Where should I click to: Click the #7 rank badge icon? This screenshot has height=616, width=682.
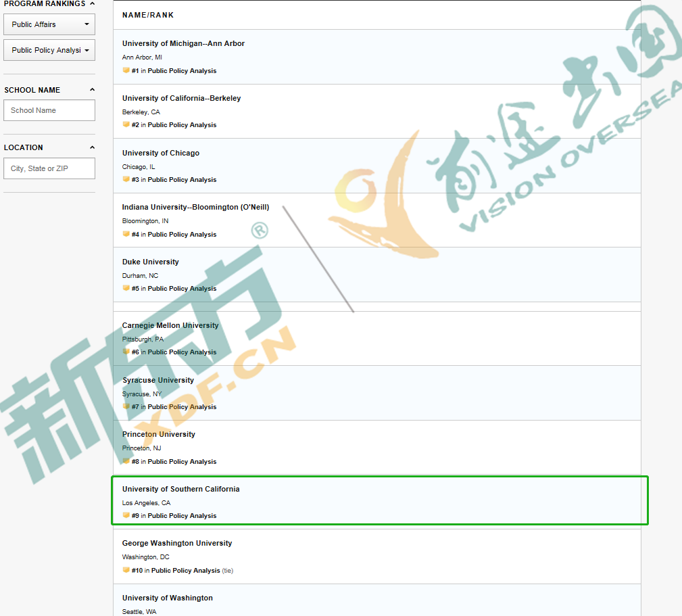tap(126, 406)
